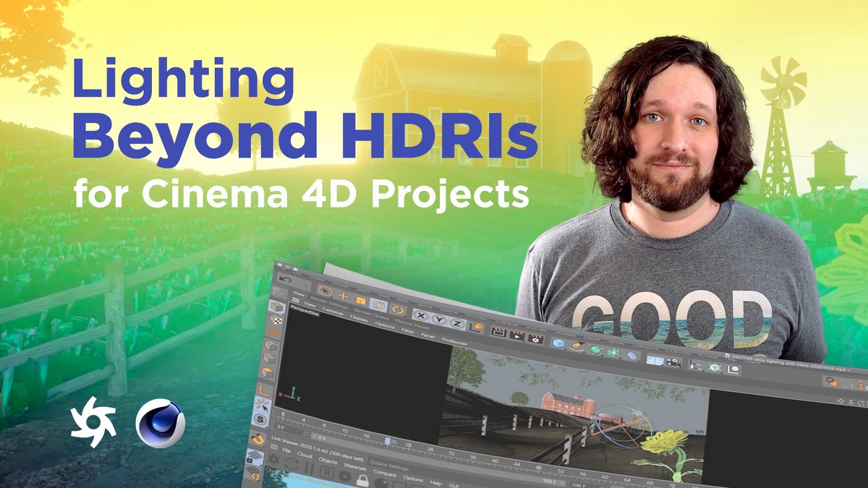Click the Spline Pen icon
868x488 pixels.
pyautogui.click(x=577, y=346)
